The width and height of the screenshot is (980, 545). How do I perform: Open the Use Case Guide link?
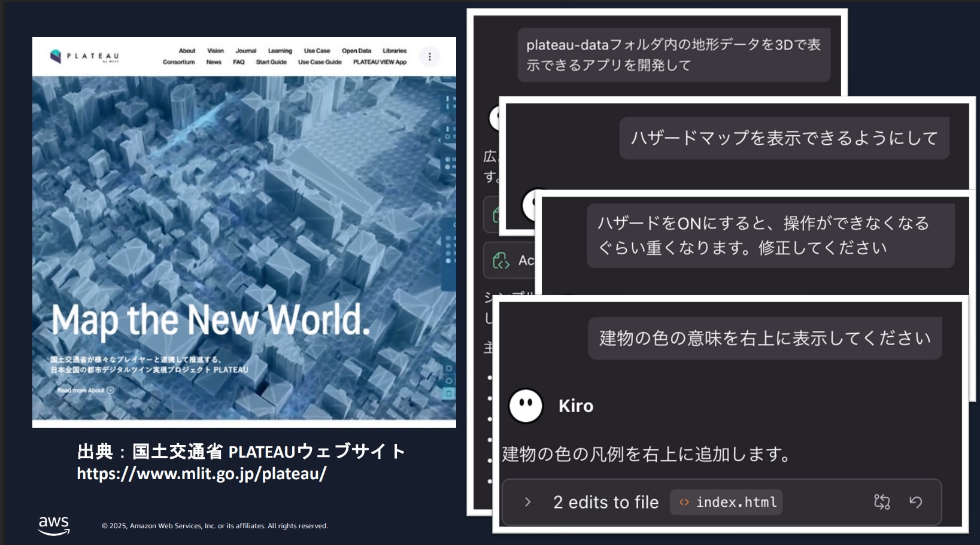[320, 62]
